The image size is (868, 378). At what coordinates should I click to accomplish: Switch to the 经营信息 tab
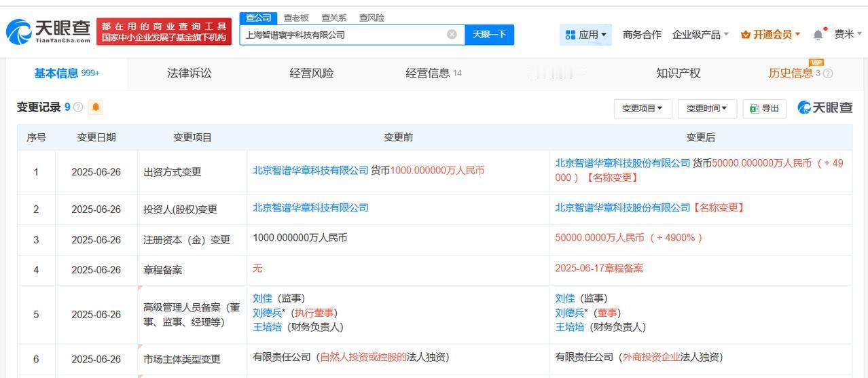(x=433, y=73)
